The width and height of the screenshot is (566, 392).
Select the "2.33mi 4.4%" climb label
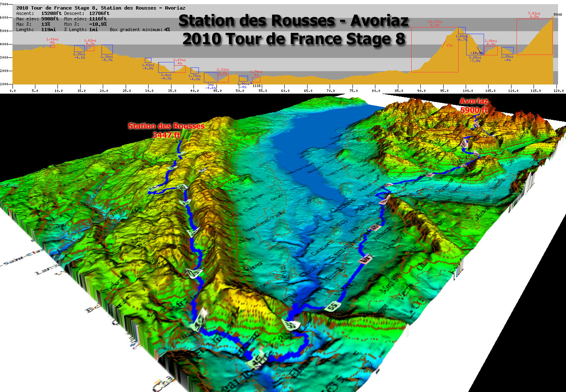click(223, 71)
